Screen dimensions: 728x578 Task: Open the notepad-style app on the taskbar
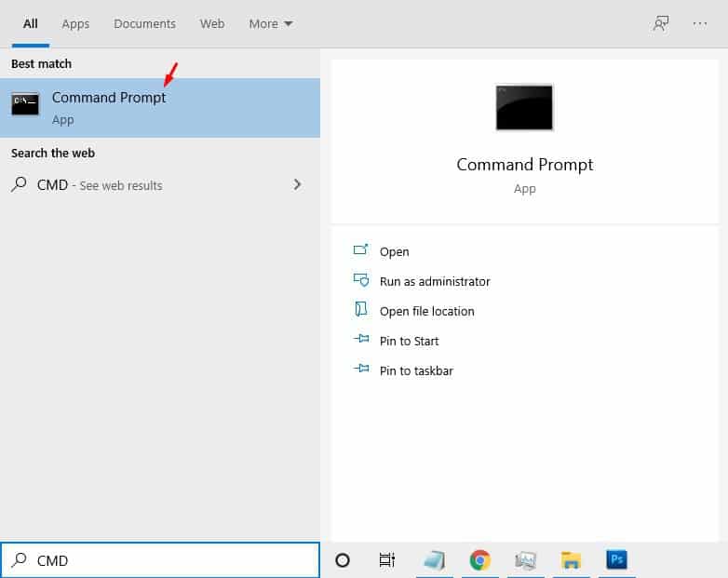435,560
